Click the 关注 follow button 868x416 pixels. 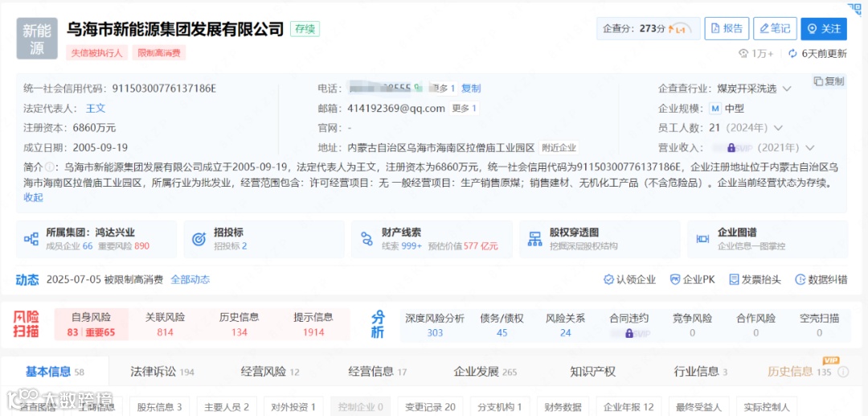click(x=824, y=29)
